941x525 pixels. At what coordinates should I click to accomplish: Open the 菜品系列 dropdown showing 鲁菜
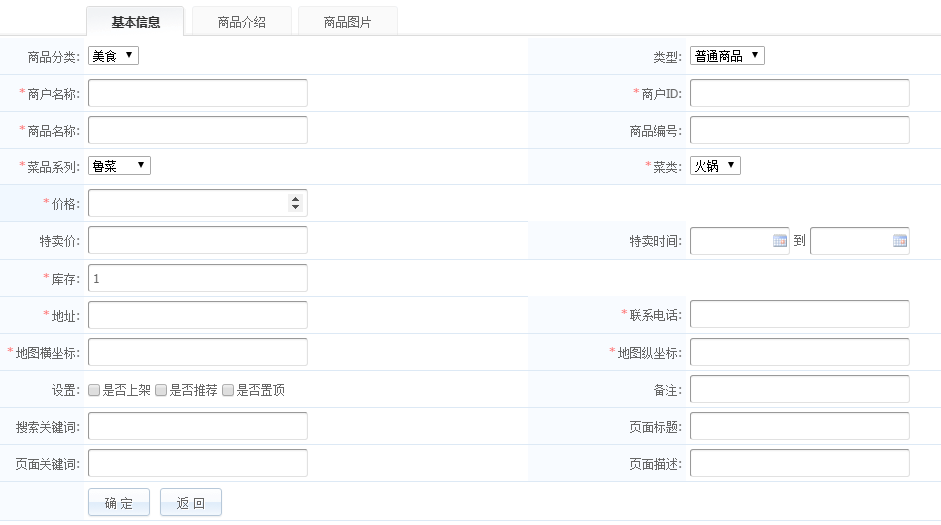[x=119, y=166]
